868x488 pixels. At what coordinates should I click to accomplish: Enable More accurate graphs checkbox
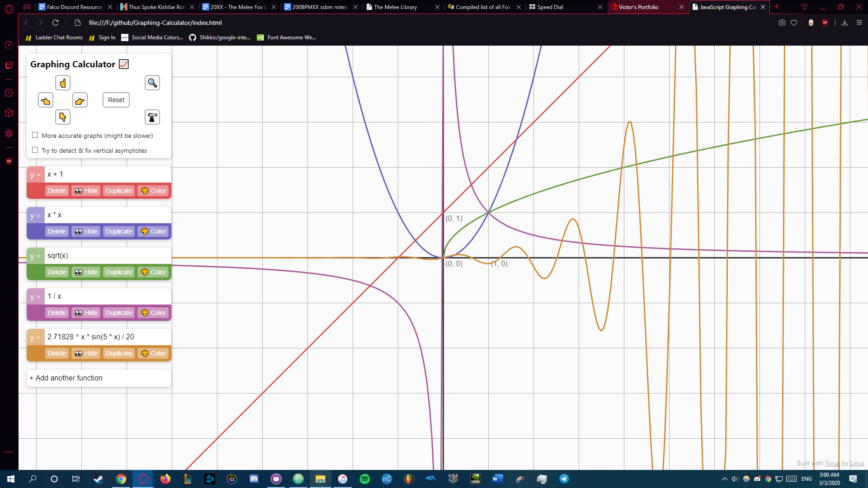(x=35, y=135)
